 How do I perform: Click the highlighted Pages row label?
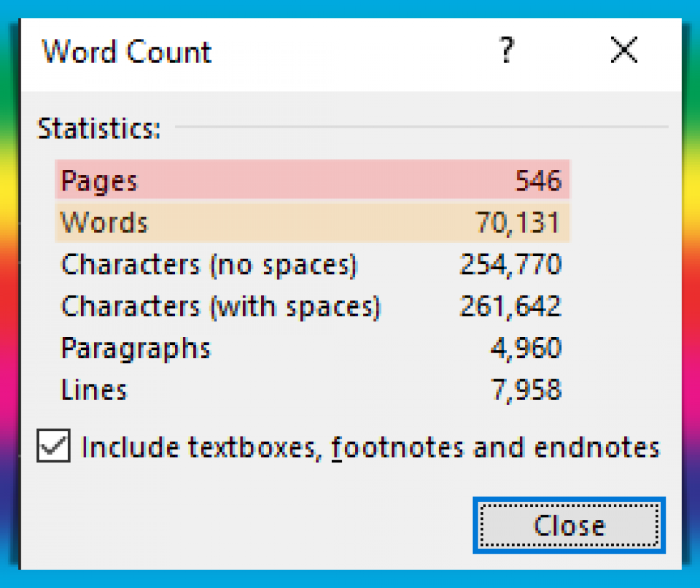99,180
